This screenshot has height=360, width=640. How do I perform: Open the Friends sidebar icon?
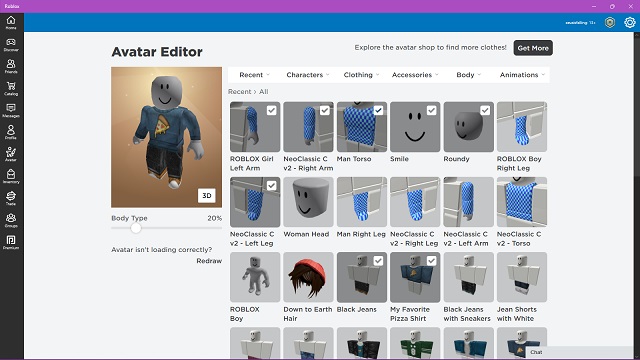(x=11, y=67)
